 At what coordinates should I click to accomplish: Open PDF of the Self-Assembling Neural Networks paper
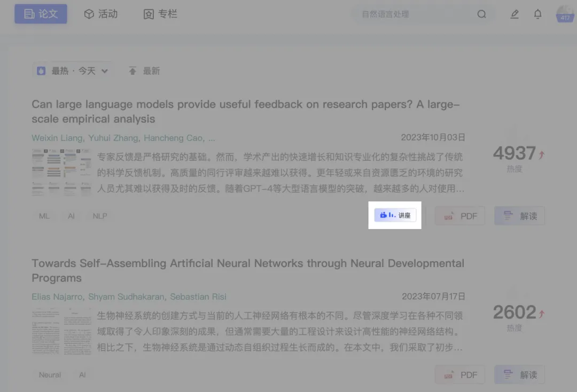click(460, 375)
